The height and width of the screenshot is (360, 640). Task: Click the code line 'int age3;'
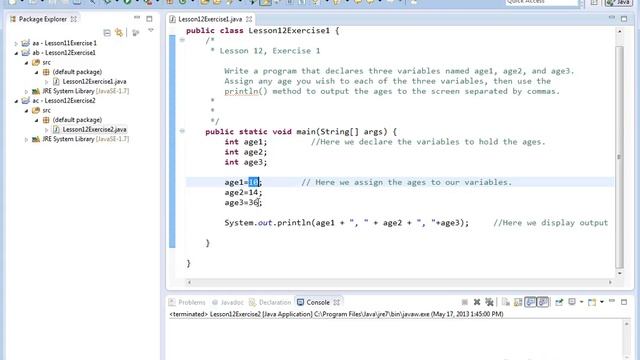click(x=246, y=162)
